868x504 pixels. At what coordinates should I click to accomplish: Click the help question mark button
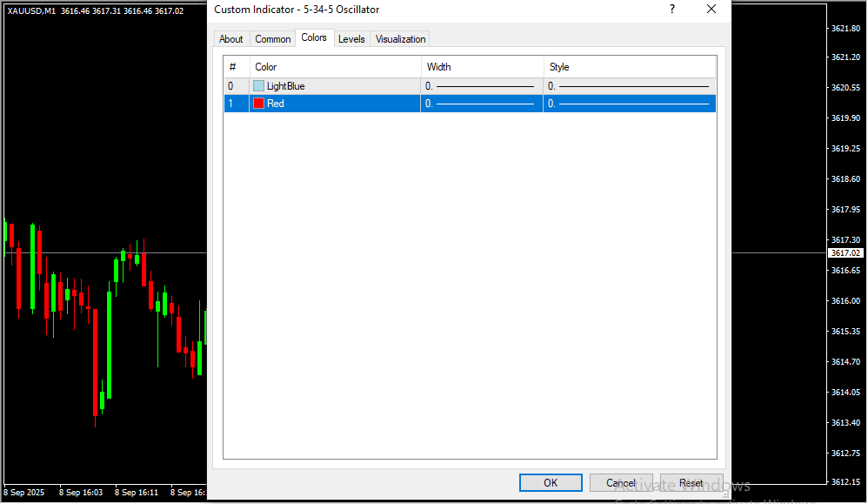(671, 10)
